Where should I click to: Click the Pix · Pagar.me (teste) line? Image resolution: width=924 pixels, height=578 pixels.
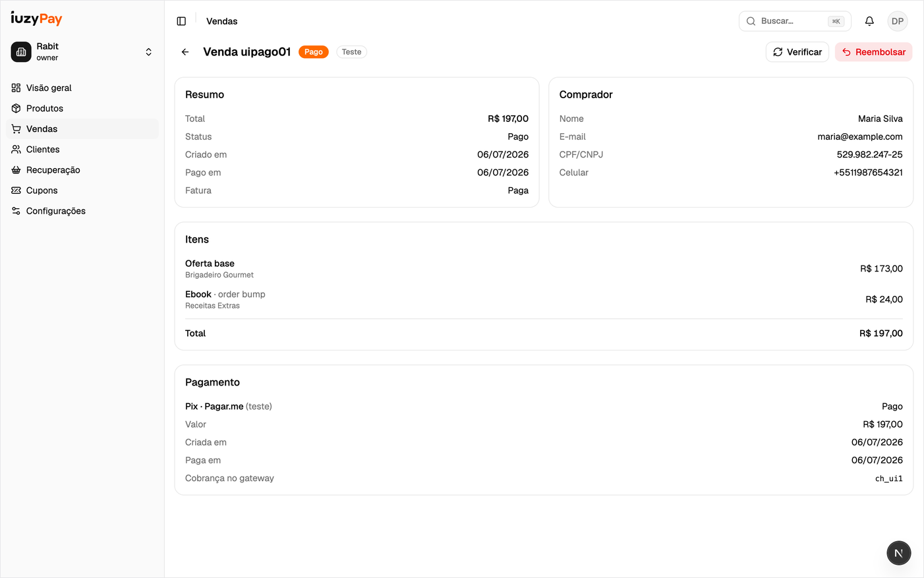(x=229, y=407)
